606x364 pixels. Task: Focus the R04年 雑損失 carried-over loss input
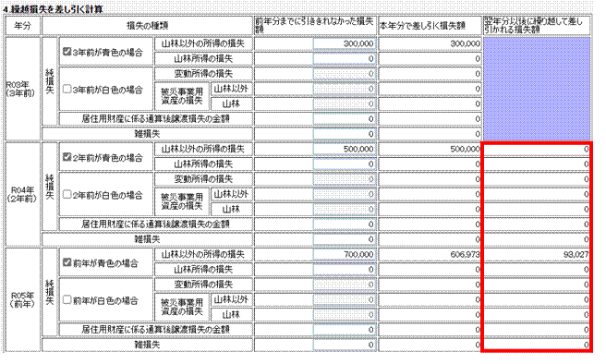coord(345,239)
